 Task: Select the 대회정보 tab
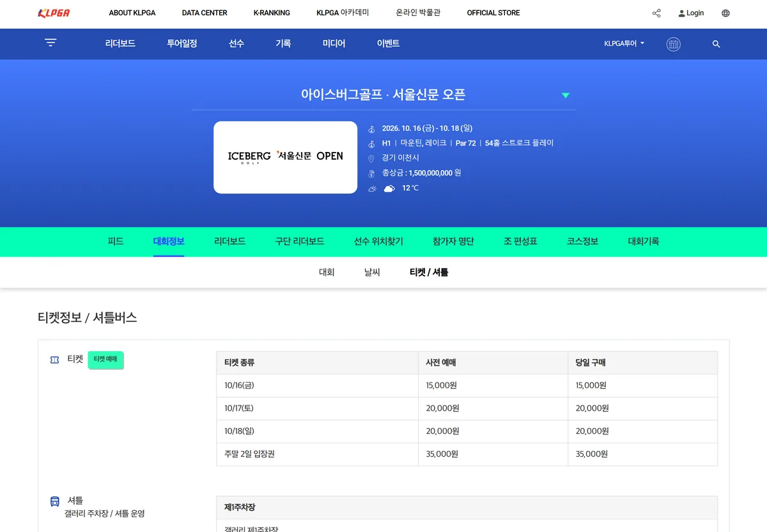(169, 241)
